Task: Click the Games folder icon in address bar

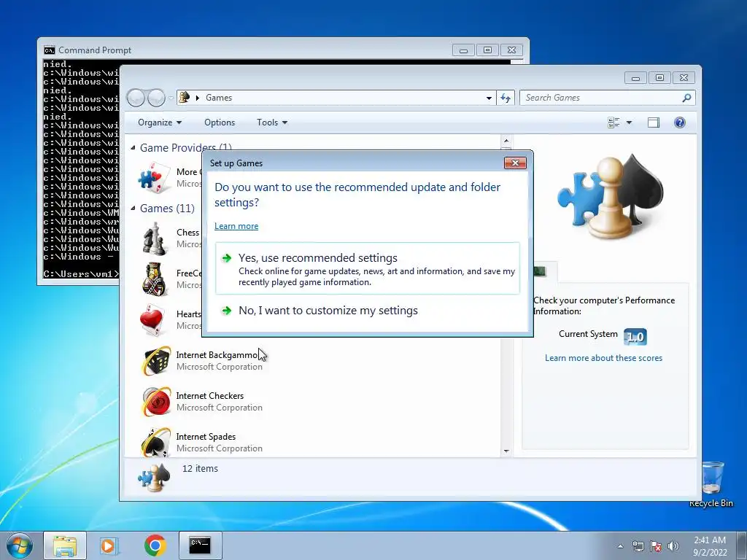Action: (x=185, y=97)
